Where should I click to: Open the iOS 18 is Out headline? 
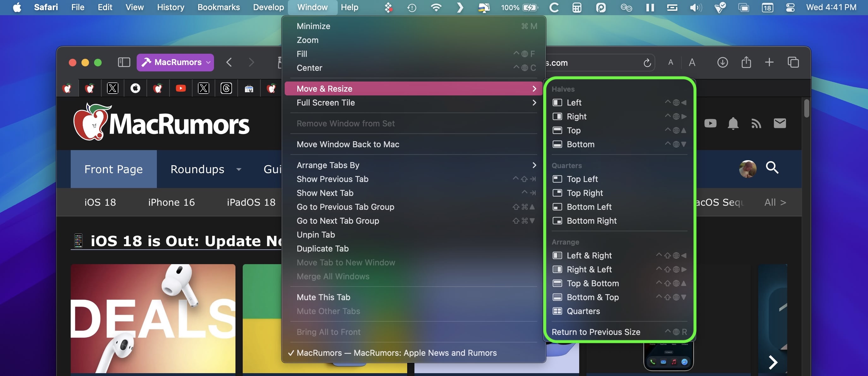[x=176, y=241]
